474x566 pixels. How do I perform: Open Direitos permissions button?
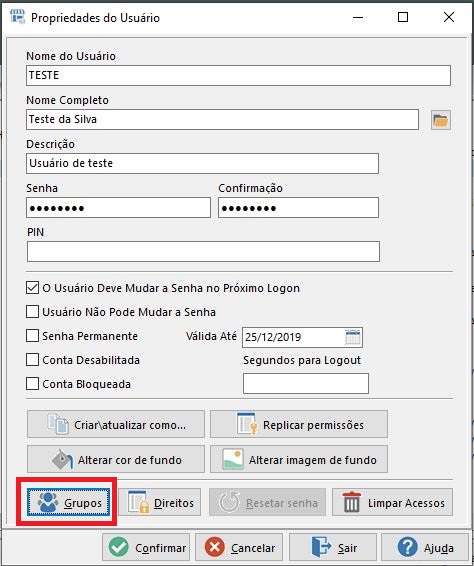160,502
